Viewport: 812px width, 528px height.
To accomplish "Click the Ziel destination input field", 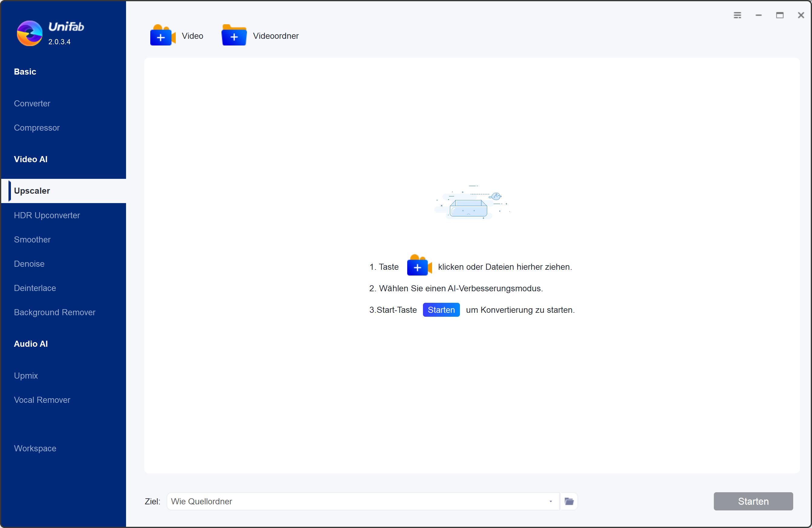I will pos(360,501).
